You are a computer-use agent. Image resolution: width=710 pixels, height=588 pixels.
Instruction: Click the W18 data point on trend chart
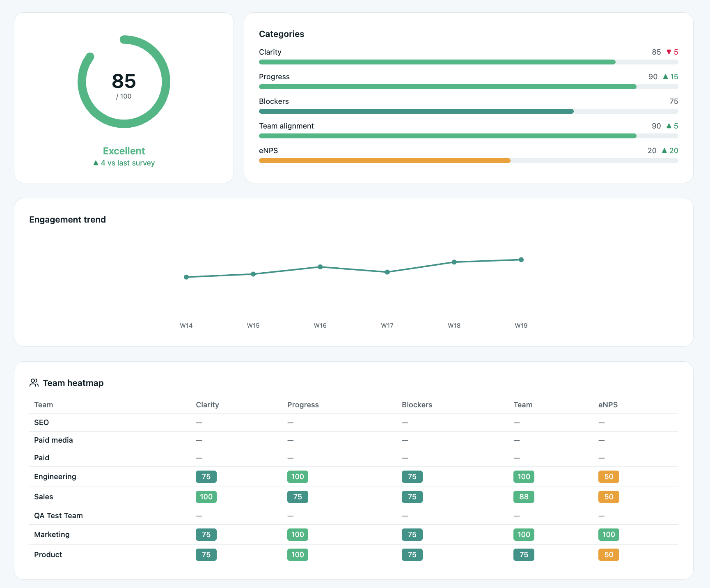[454, 262]
